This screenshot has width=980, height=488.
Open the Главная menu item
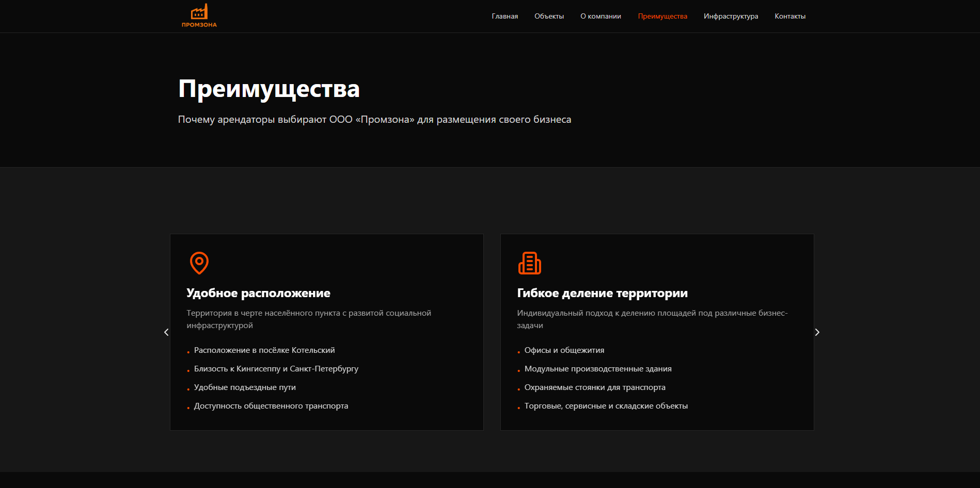[504, 17]
